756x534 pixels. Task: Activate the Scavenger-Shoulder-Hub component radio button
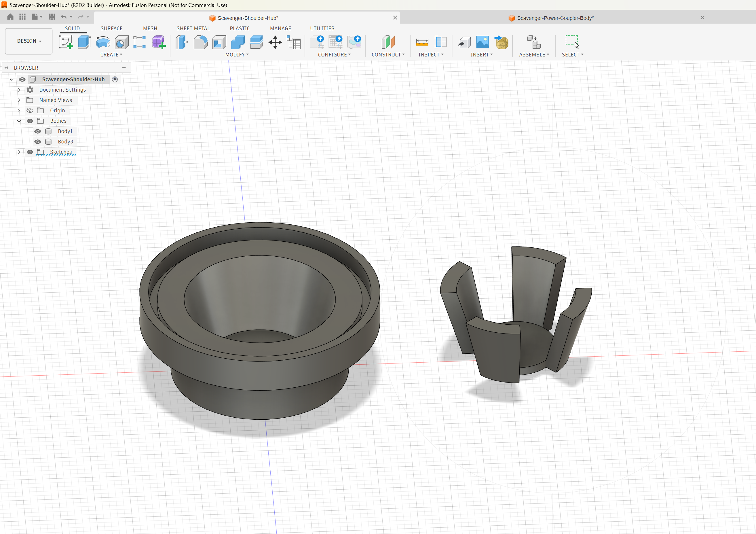point(115,79)
